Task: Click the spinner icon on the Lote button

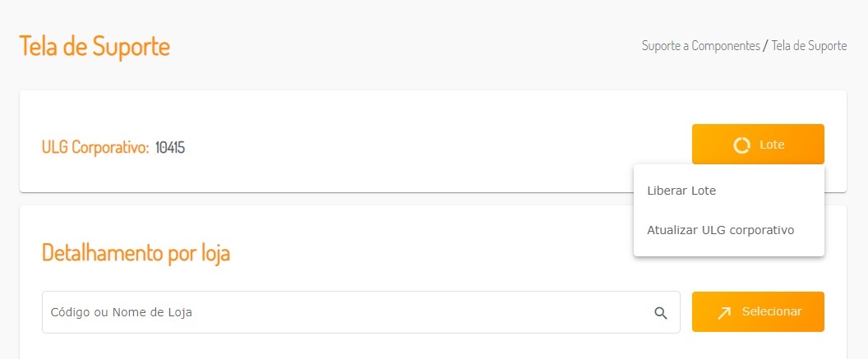Action: 741,145
